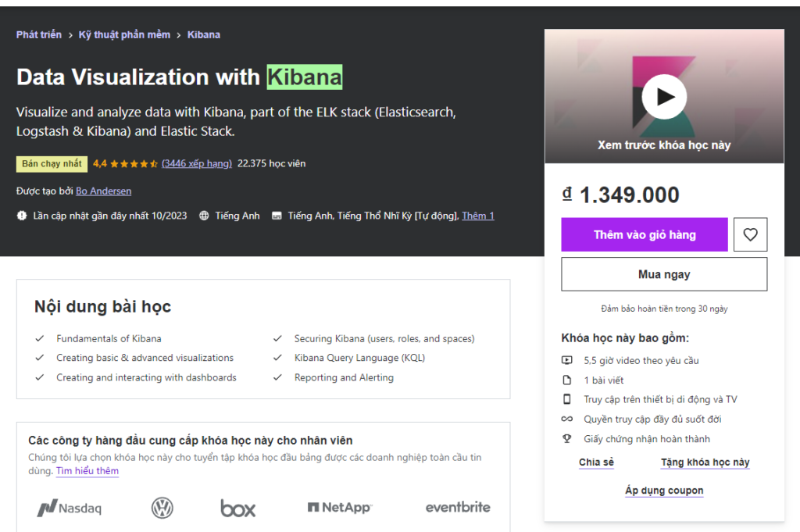Click the closed captions subtitle icon
The image size is (800, 532).
click(277, 216)
